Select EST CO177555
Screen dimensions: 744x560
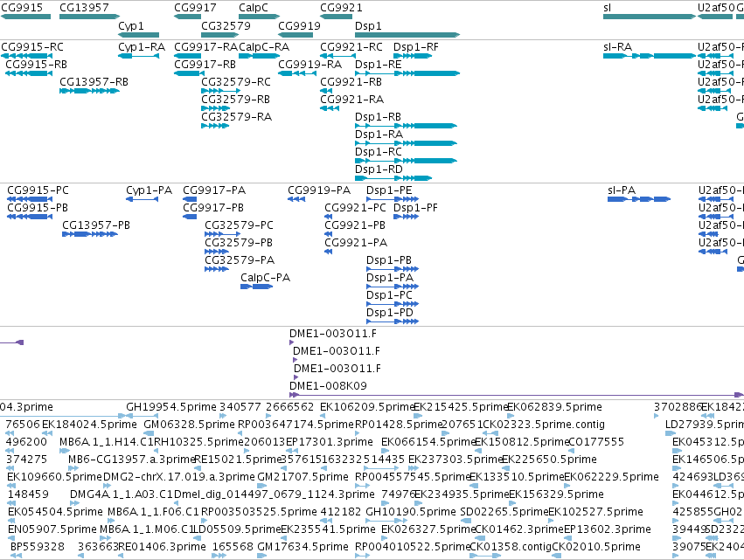571,451
